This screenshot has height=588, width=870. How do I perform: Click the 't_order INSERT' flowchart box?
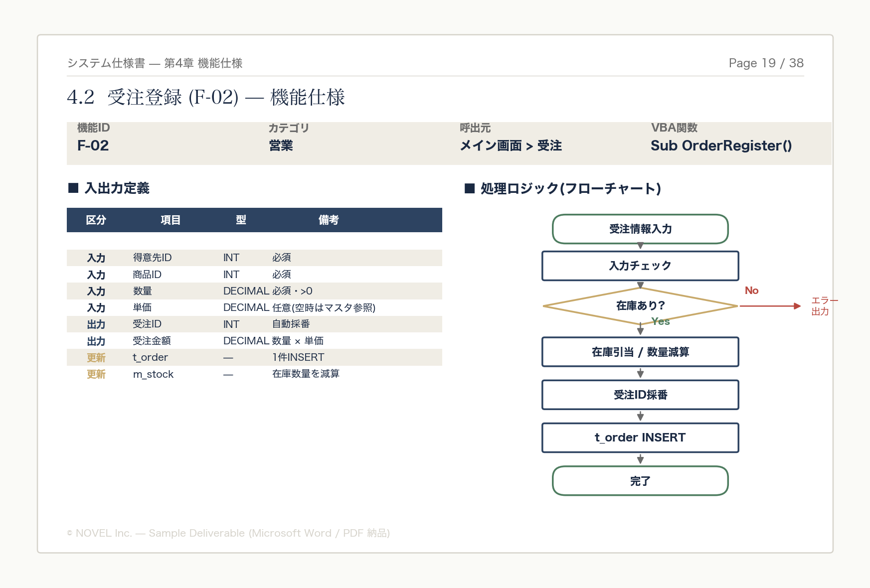640,438
